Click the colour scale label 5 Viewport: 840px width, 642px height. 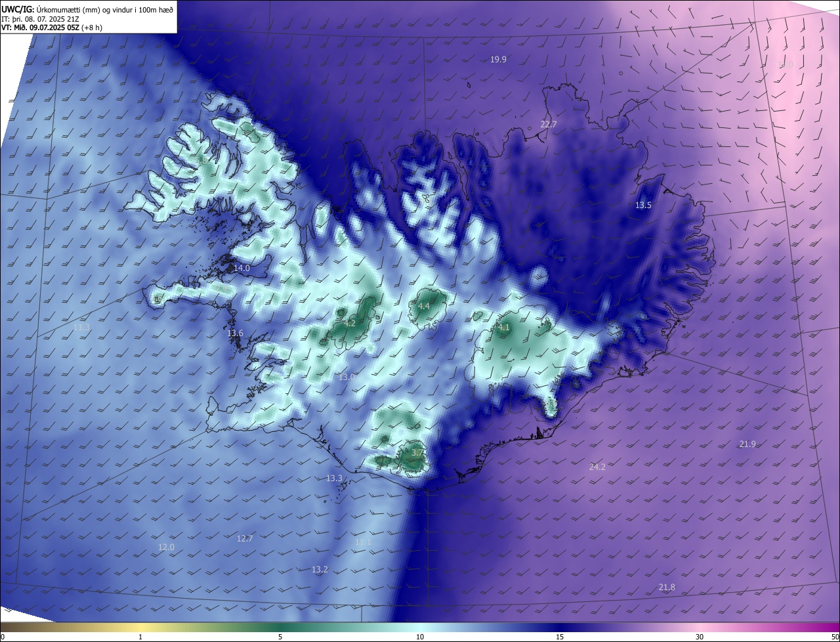point(280,637)
